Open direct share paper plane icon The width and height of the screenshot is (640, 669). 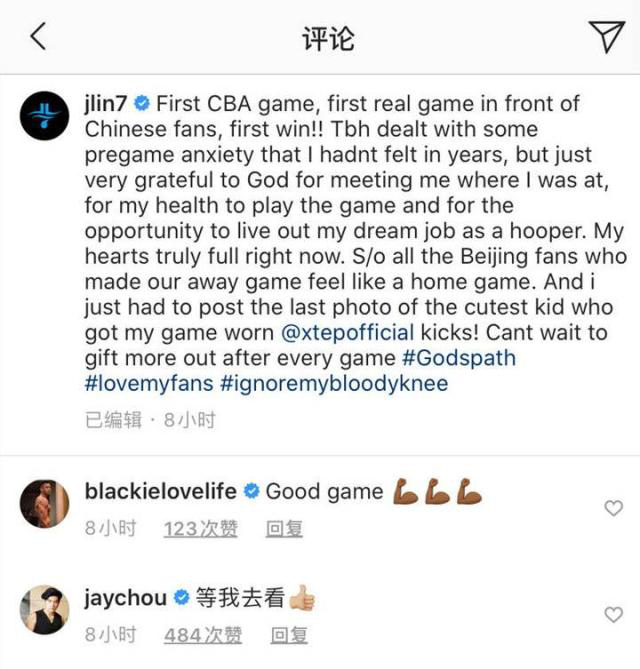coord(607,37)
